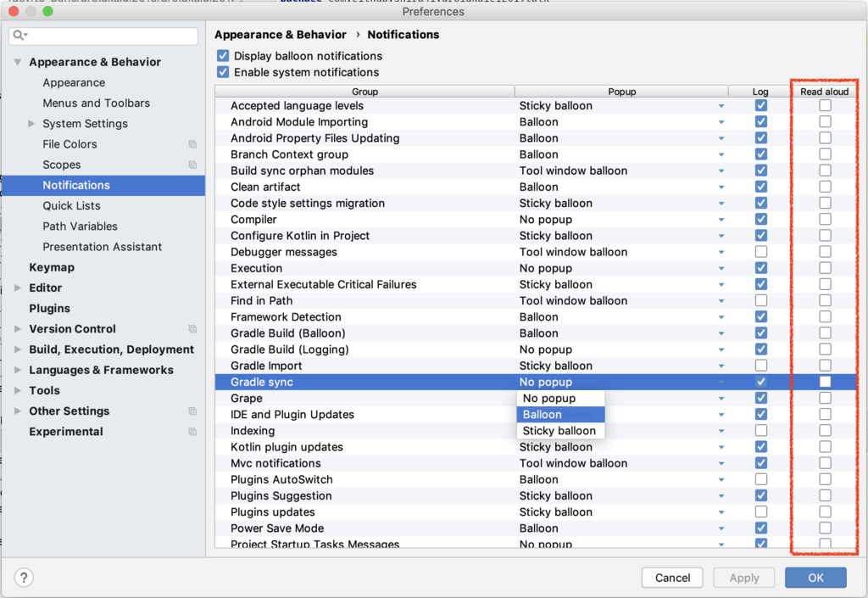Enable Log for Debugger messages
Image resolution: width=868 pixels, height=598 pixels.
761,251
